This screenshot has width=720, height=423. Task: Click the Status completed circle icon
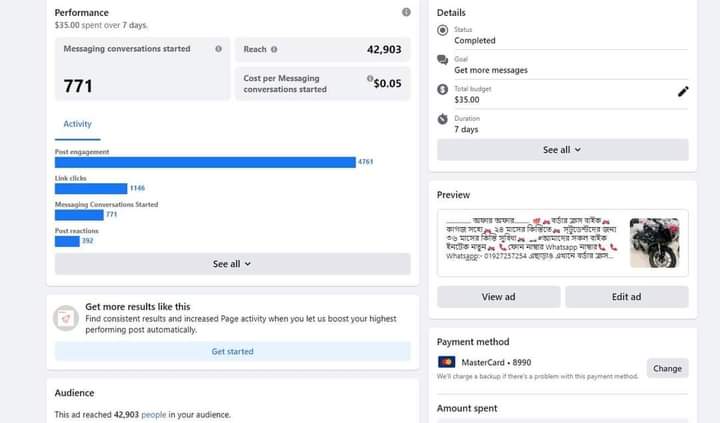click(x=442, y=30)
